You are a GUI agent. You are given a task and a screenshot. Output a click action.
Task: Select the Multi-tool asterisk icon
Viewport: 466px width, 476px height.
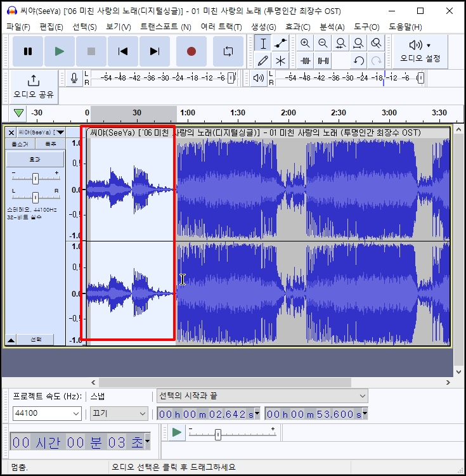point(280,61)
